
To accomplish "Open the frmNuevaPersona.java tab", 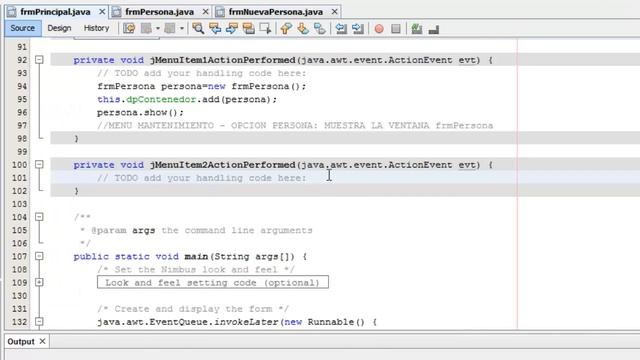I will [x=276, y=12].
